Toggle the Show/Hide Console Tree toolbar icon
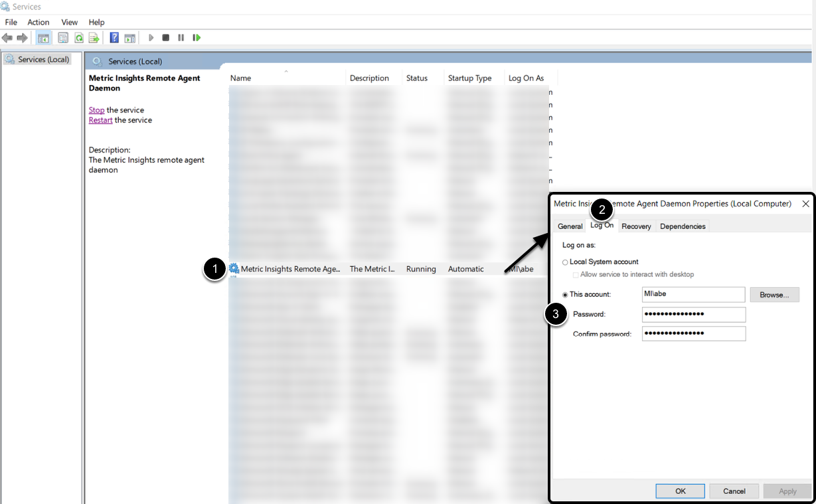The width and height of the screenshot is (816, 504). (x=44, y=38)
